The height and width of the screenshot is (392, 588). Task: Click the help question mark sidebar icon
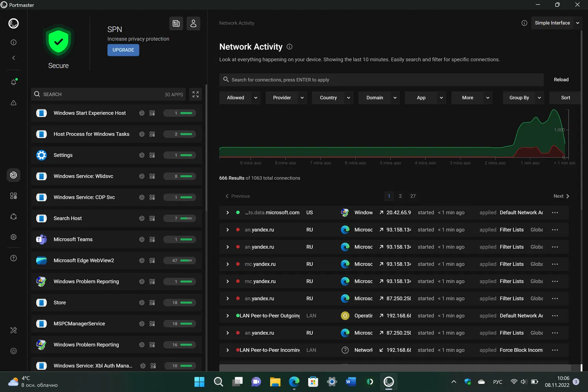pos(13,258)
